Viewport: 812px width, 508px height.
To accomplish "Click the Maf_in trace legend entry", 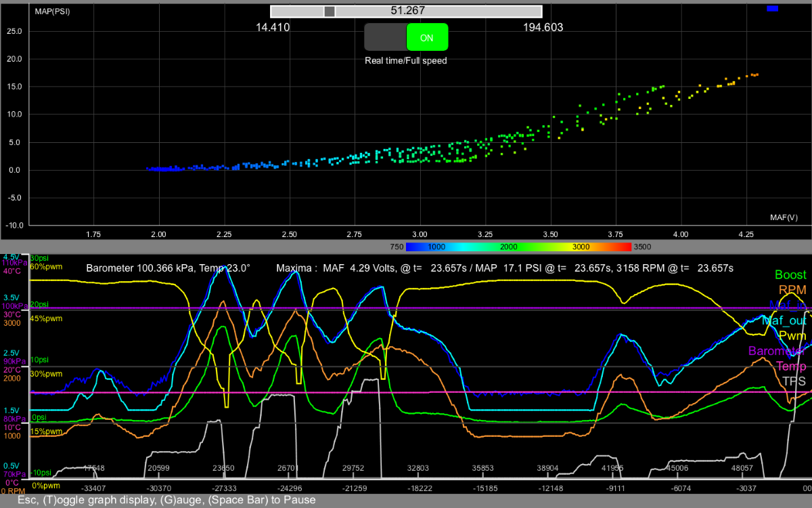I will [787, 305].
